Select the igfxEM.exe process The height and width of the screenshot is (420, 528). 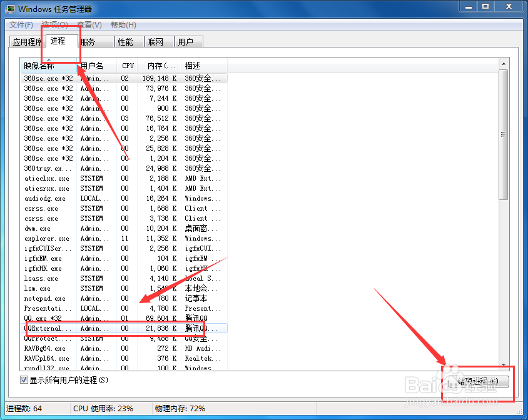coord(124,259)
